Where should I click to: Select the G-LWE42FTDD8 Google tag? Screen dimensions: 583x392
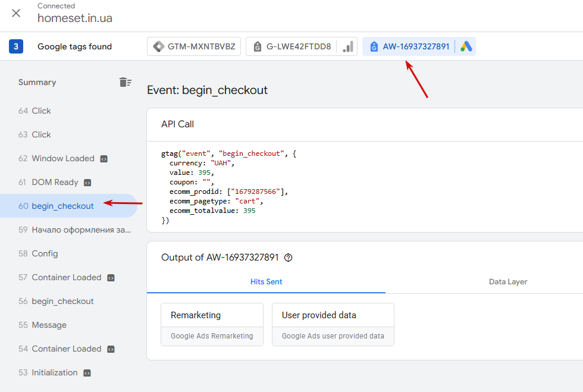[291, 46]
